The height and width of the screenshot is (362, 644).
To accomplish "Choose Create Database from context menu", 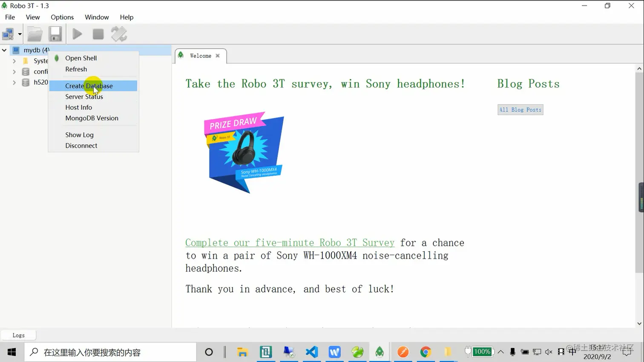I will pos(93,86).
